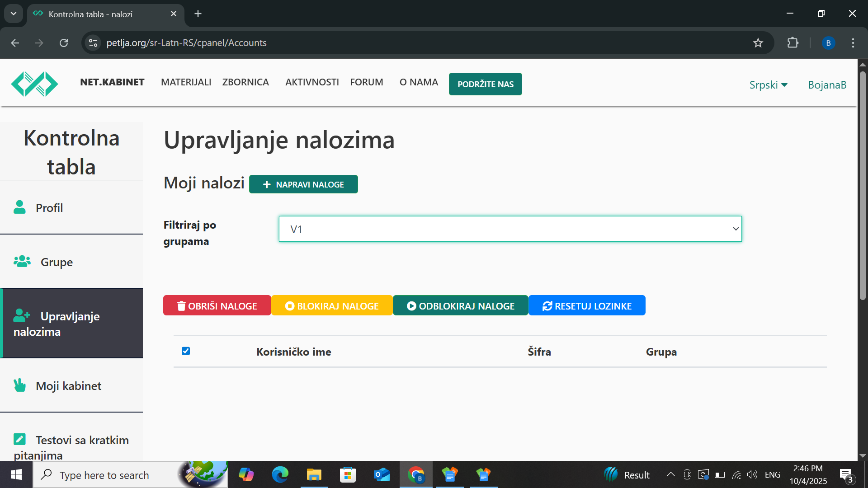
Task: Click the Petlja logo icon
Action: coord(34,84)
